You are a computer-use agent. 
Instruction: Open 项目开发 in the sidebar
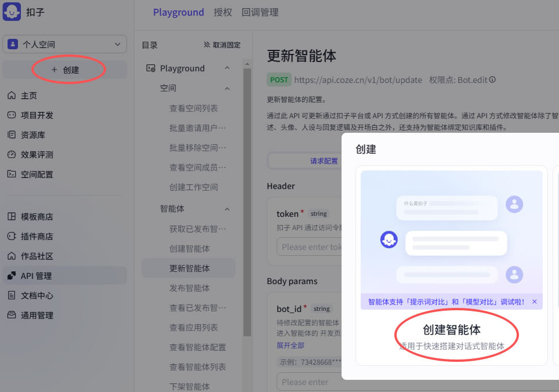click(37, 115)
